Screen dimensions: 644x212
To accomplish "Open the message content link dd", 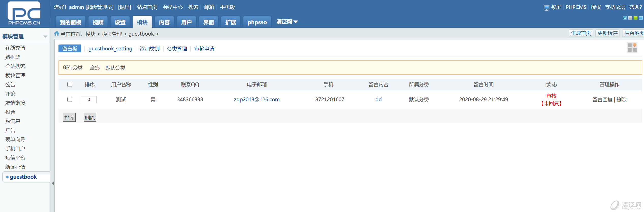I will pos(379,100).
